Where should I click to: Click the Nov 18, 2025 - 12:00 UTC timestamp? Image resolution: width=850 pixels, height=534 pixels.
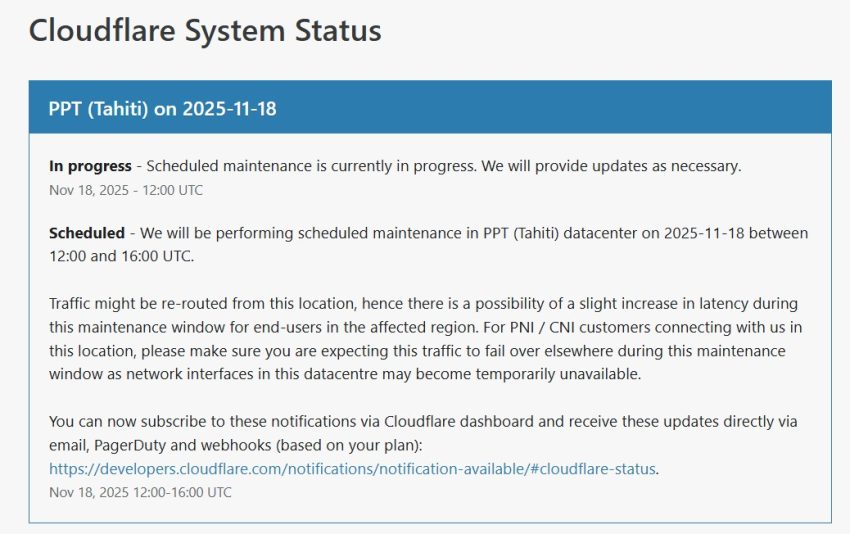click(126, 190)
